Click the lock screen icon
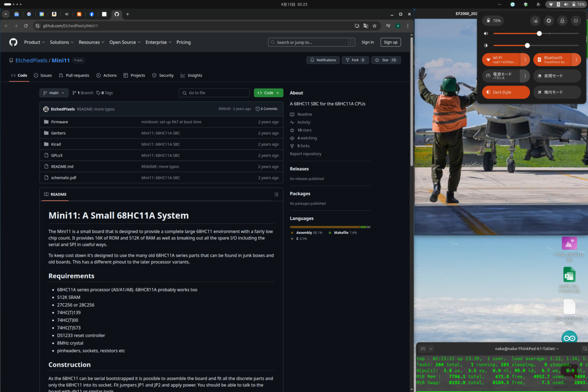 pyautogui.click(x=562, y=21)
